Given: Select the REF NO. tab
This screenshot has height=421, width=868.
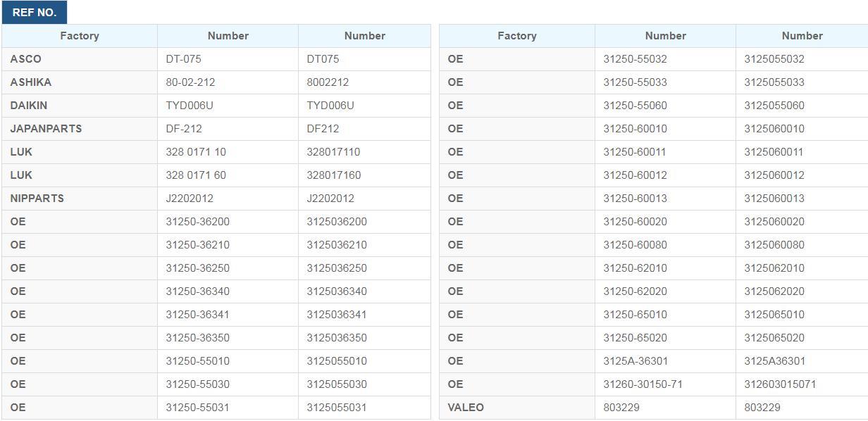Looking at the screenshot, I should tap(35, 13).
